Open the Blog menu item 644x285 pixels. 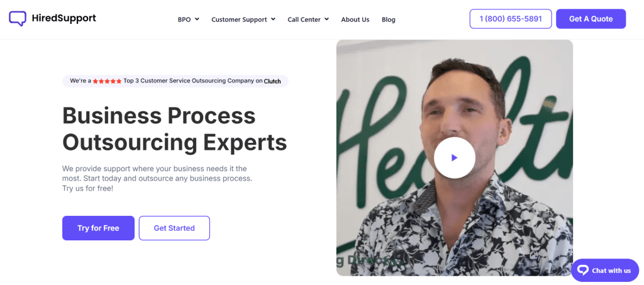click(389, 20)
